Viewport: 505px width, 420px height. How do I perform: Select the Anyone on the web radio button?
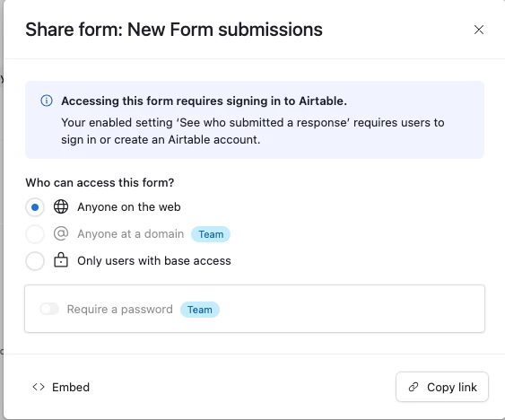tap(35, 207)
